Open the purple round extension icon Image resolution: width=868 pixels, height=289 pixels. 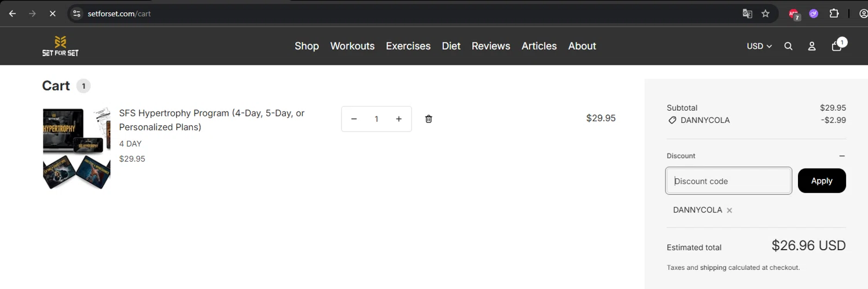[814, 13]
